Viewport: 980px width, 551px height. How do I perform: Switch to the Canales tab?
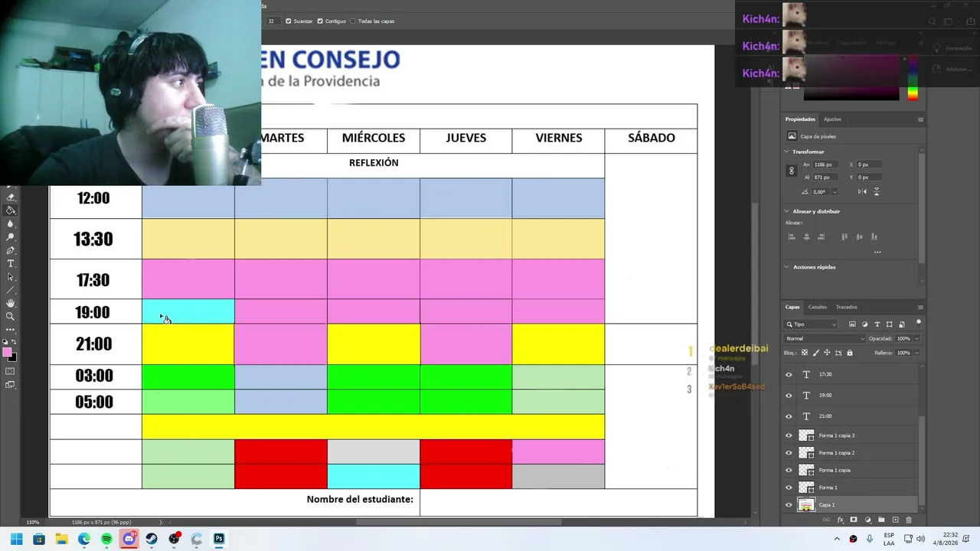click(x=818, y=307)
